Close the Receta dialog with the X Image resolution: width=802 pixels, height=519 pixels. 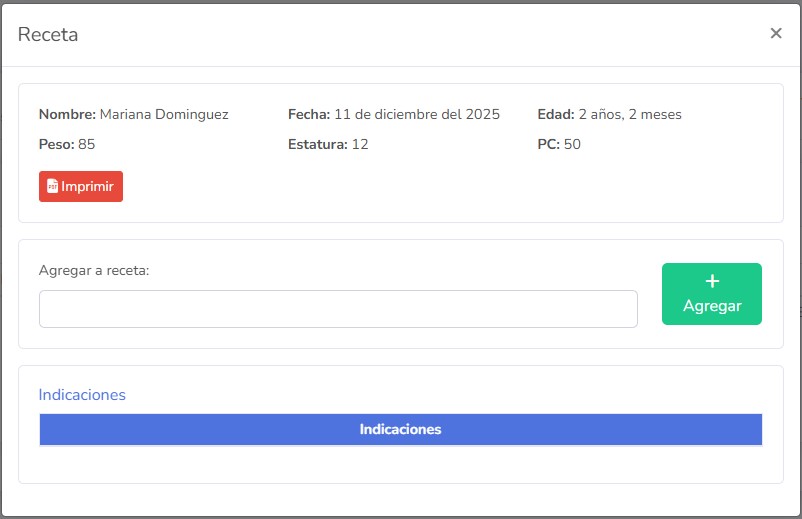(776, 33)
